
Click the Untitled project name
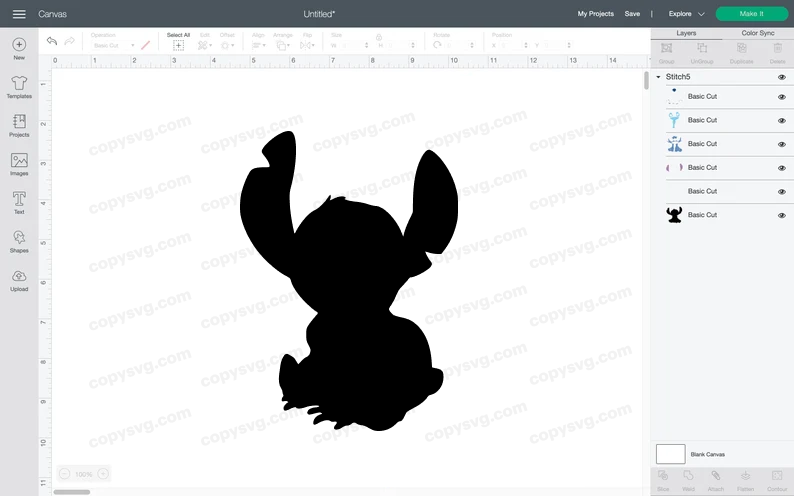pyautogui.click(x=319, y=14)
